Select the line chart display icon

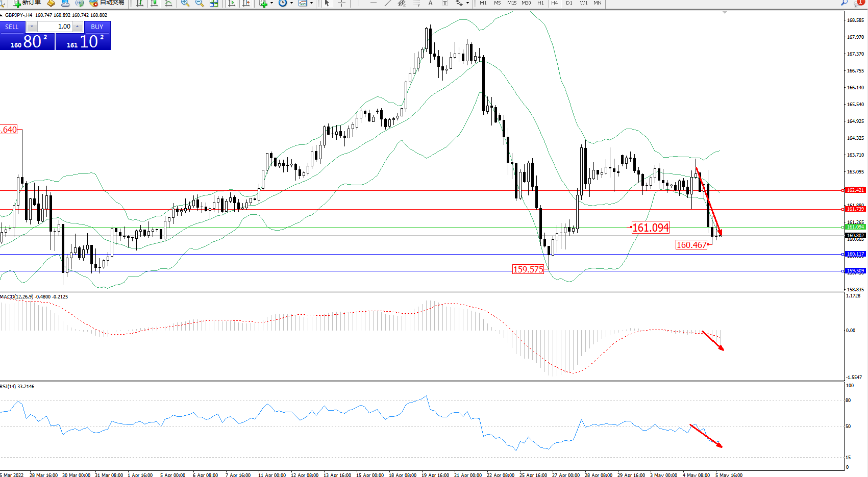click(168, 3)
